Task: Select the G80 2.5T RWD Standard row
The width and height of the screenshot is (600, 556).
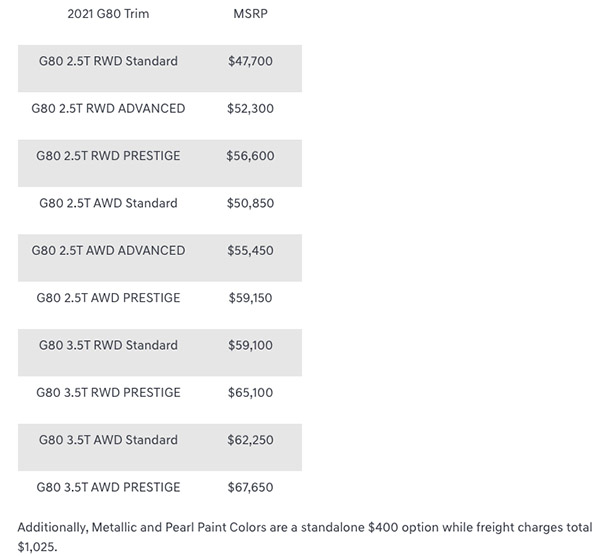Action: (x=160, y=68)
